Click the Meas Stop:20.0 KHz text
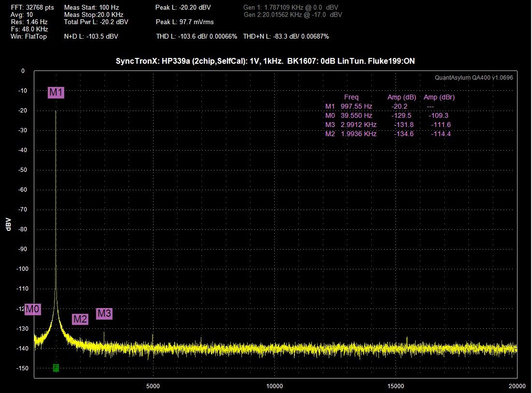This screenshot has height=393, width=532. pyautogui.click(x=94, y=15)
